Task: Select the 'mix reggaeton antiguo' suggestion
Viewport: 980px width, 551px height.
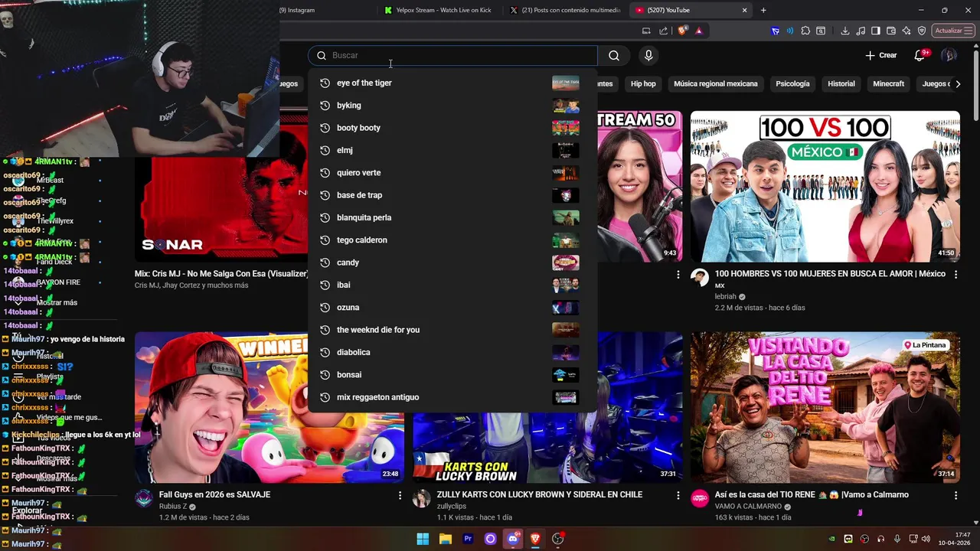Action: pos(452,397)
